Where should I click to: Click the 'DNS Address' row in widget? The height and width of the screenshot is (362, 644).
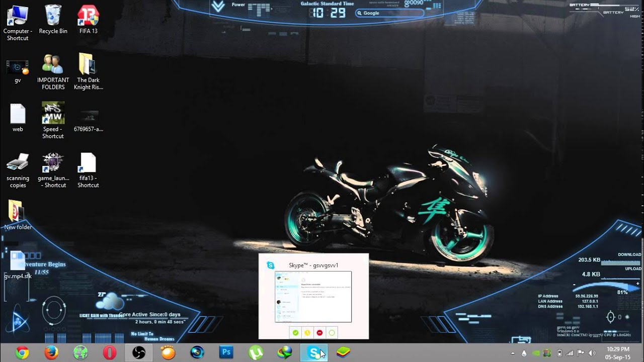click(x=569, y=306)
